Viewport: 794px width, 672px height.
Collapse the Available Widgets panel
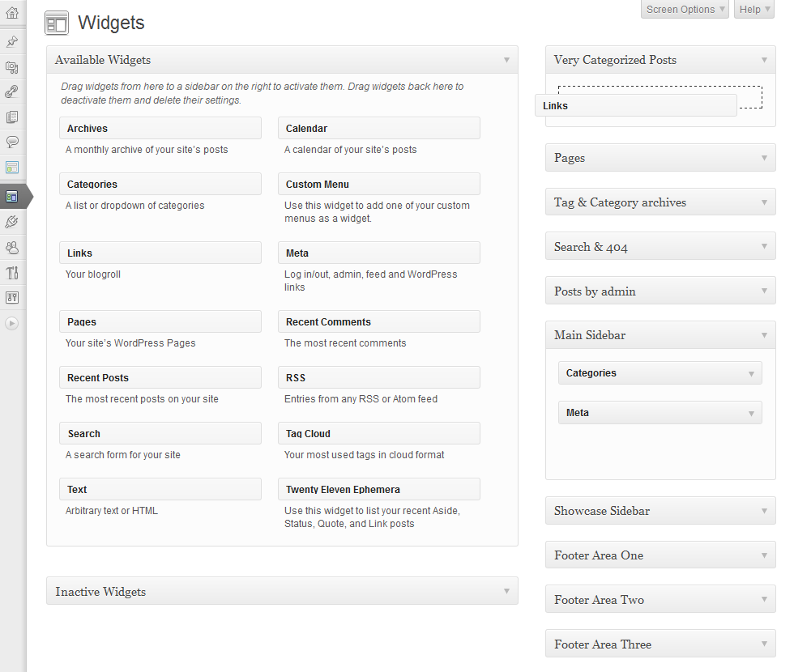(506, 60)
